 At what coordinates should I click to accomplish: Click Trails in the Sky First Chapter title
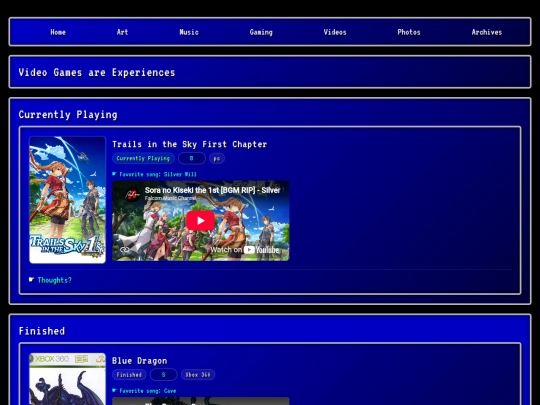189,144
